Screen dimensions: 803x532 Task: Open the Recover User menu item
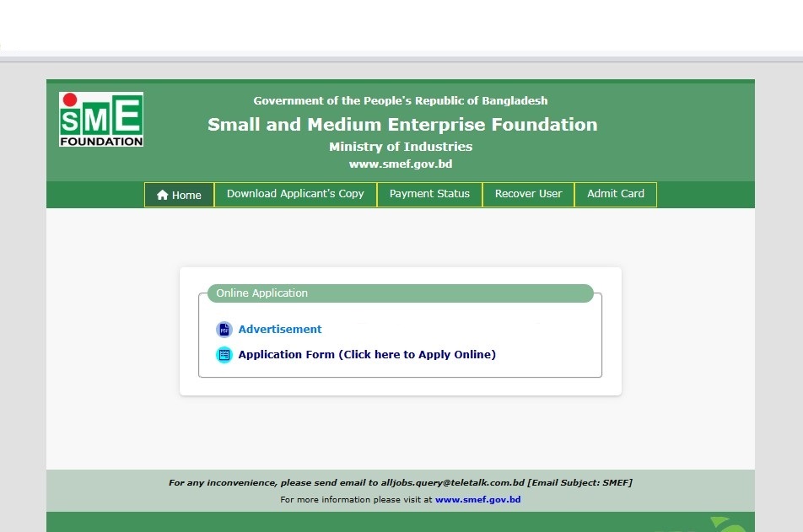529,195
